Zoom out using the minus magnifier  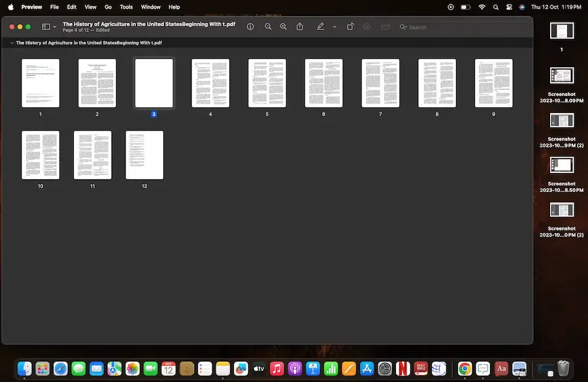tap(268, 27)
